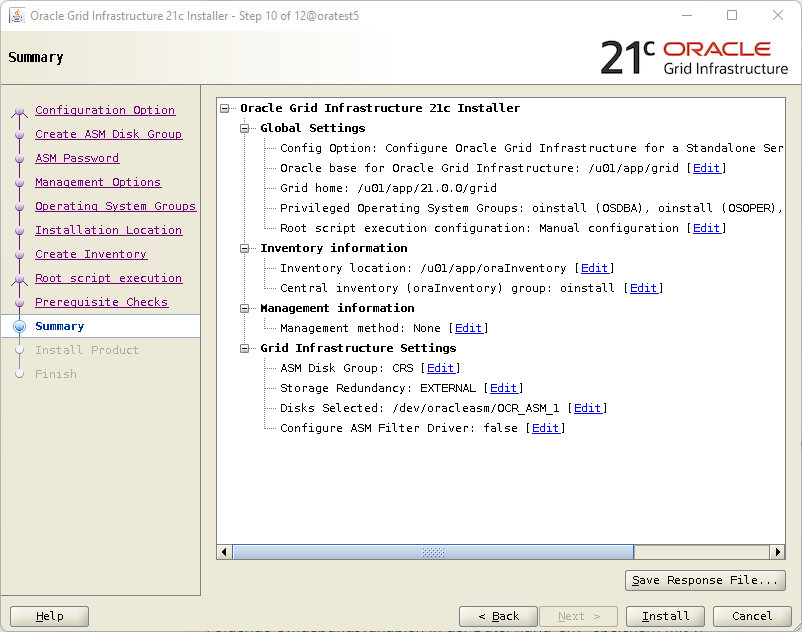The width and height of the screenshot is (802, 632).
Task: Select the 'Grid home: /u01/app/21.0.0/grid' row
Action: (x=388, y=188)
